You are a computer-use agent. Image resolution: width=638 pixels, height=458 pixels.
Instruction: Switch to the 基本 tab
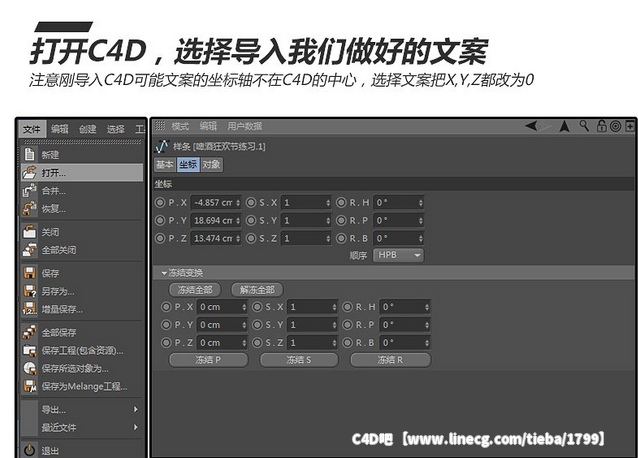(x=165, y=164)
